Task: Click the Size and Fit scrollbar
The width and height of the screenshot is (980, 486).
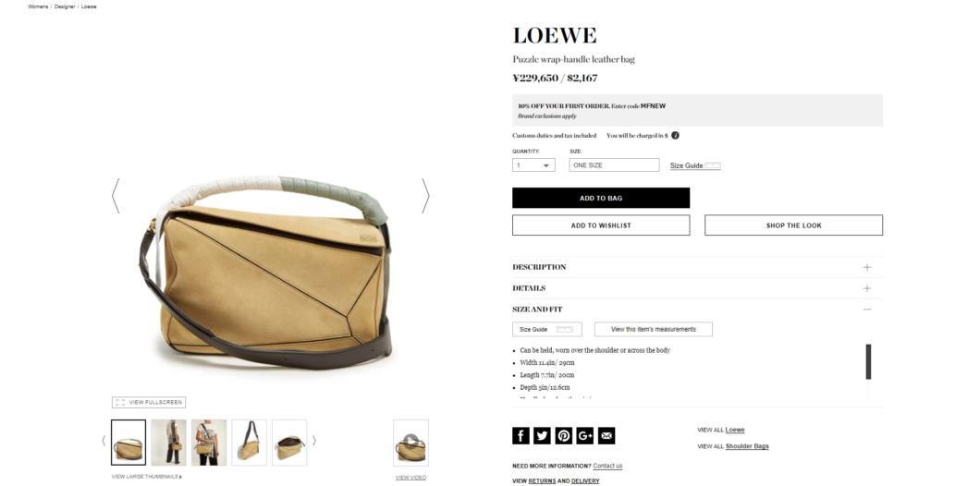Action: click(868, 361)
